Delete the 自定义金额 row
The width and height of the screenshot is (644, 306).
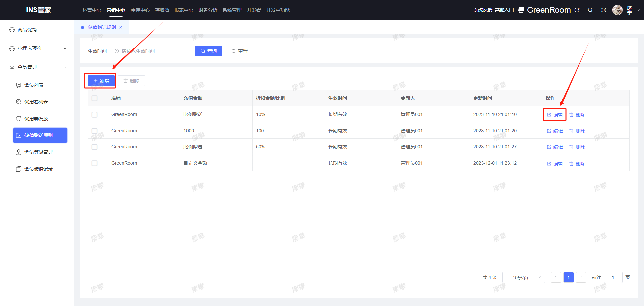click(577, 164)
